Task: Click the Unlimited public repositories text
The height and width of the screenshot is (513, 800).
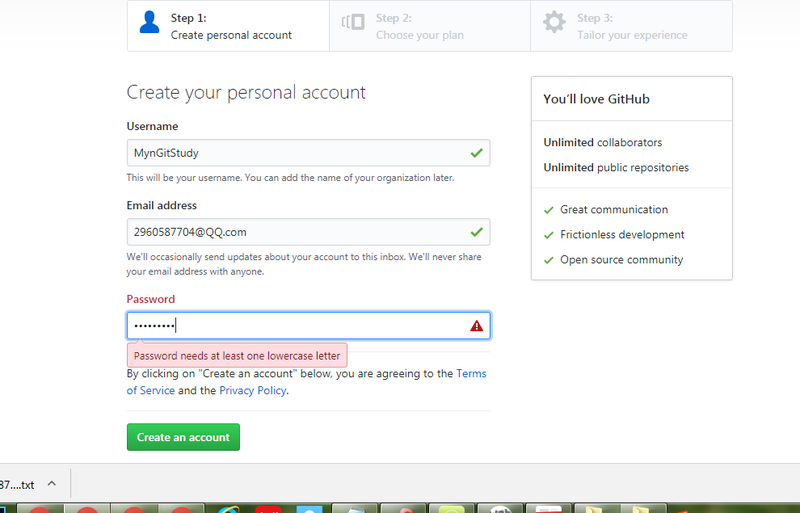Action: pos(616,167)
